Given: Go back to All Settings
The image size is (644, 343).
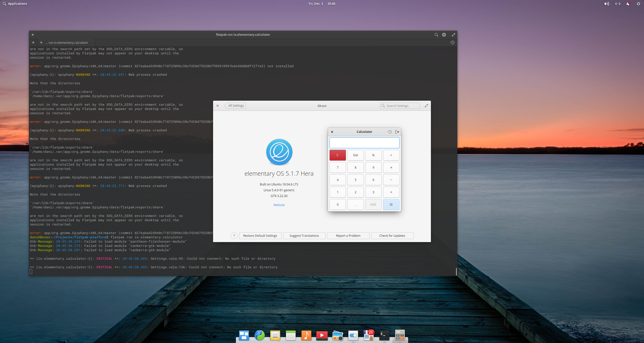Looking at the screenshot, I should point(236,106).
